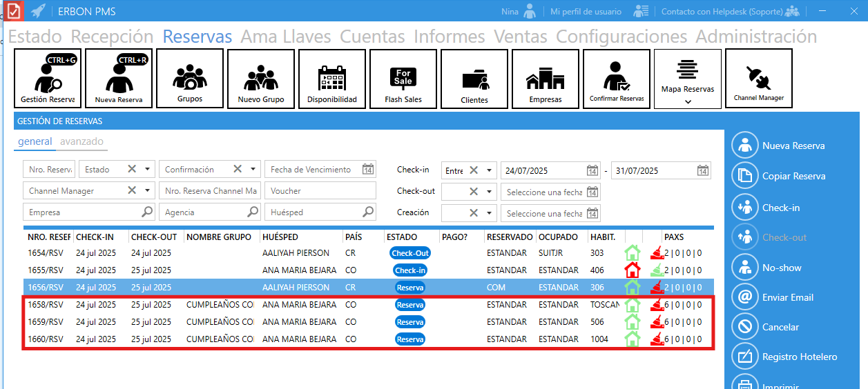This screenshot has height=389, width=868.
Task: Expand the Mapa Reservas dropdown
Action: point(687,101)
